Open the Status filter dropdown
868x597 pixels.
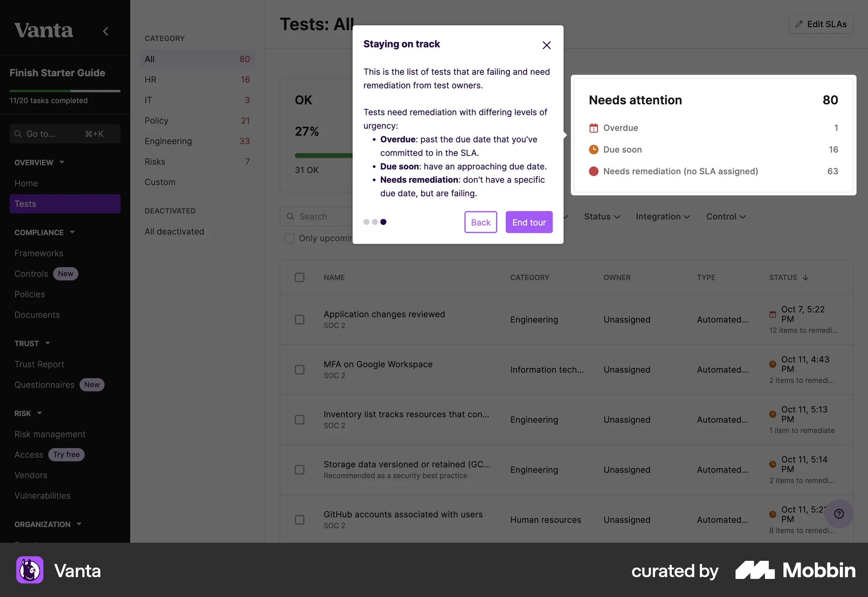pyautogui.click(x=601, y=217)
